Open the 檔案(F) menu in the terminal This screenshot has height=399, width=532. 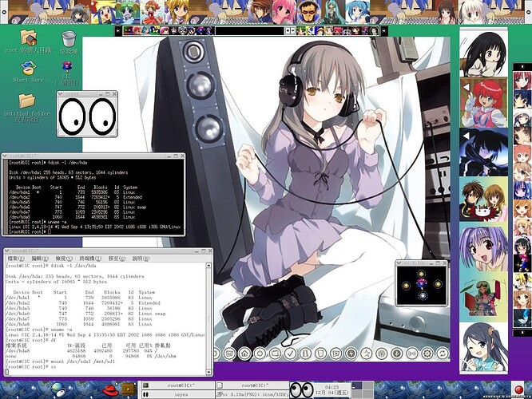point(16,259)
